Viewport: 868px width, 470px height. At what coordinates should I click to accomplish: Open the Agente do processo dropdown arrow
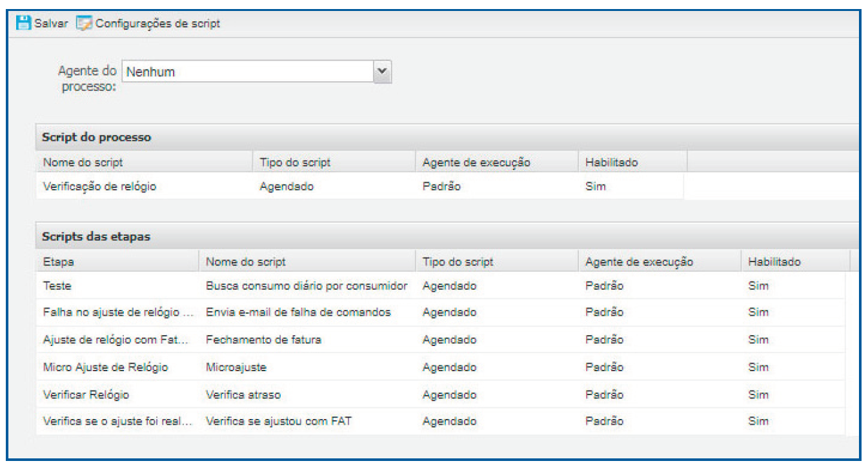[383, 71]
